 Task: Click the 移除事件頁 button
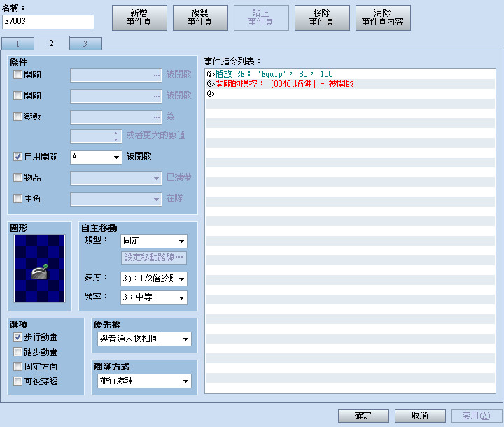322,17
